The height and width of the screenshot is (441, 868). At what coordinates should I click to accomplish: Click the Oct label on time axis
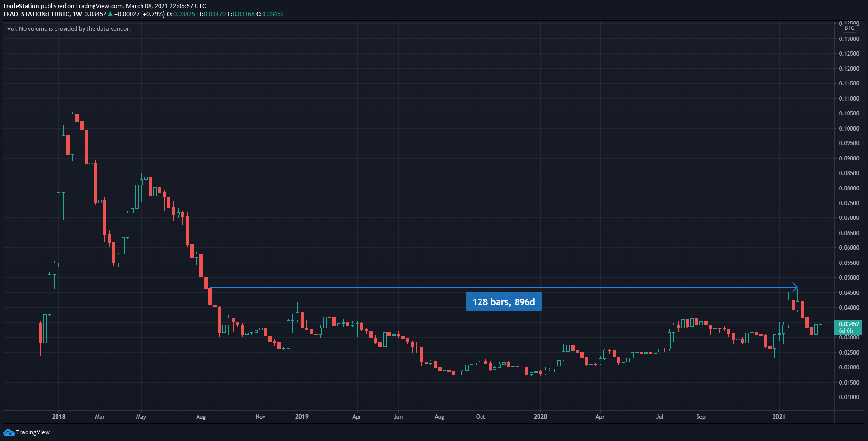[481, 417]
